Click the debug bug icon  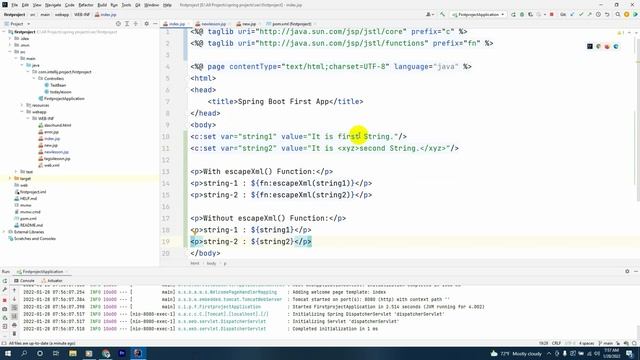point(522,15)
